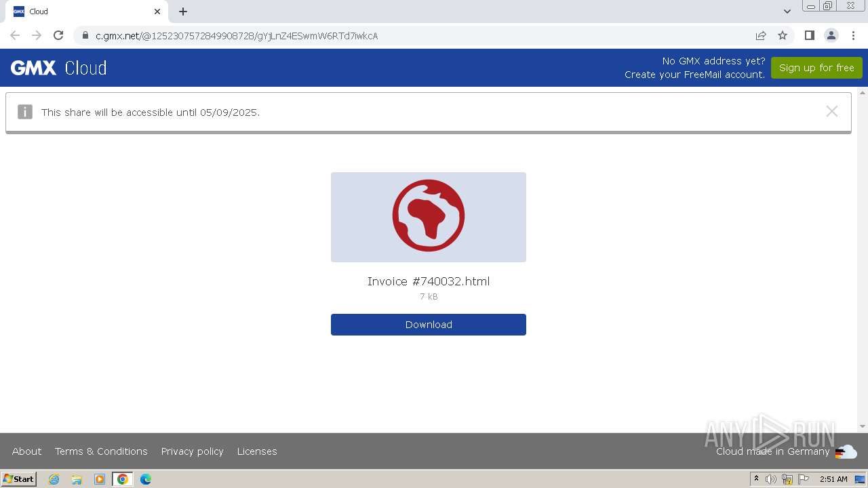This screenshot has width=868, height=488.
Task: Open Terms & Conditions link
Action: click(101, 451)
